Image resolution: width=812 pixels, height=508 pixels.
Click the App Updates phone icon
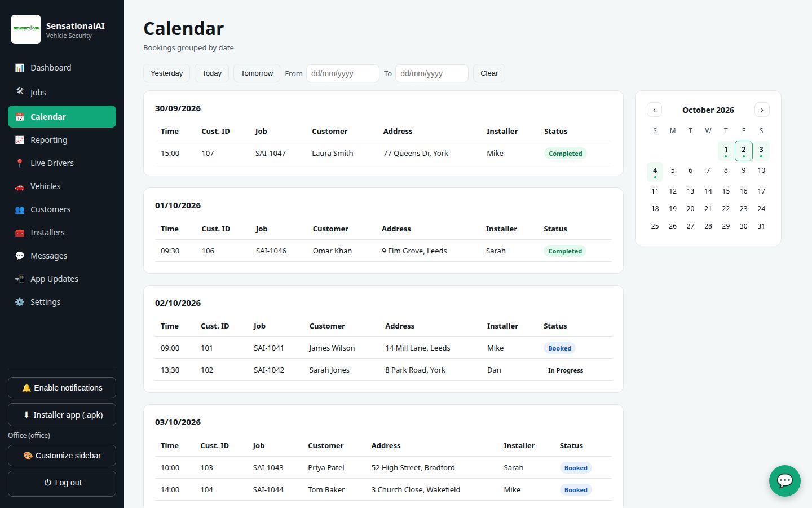(x=20, y=279)
